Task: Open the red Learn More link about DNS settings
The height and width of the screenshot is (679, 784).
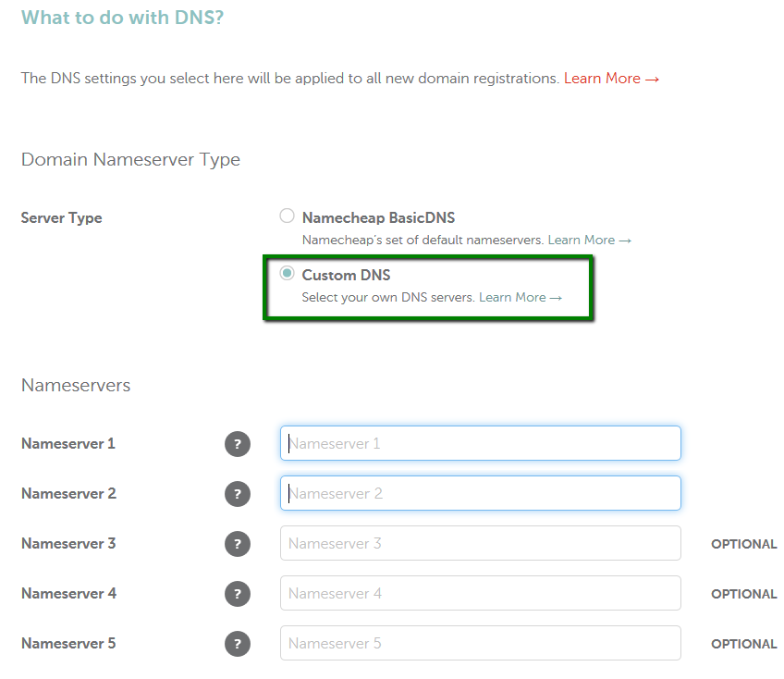Action: click(611, 79)
